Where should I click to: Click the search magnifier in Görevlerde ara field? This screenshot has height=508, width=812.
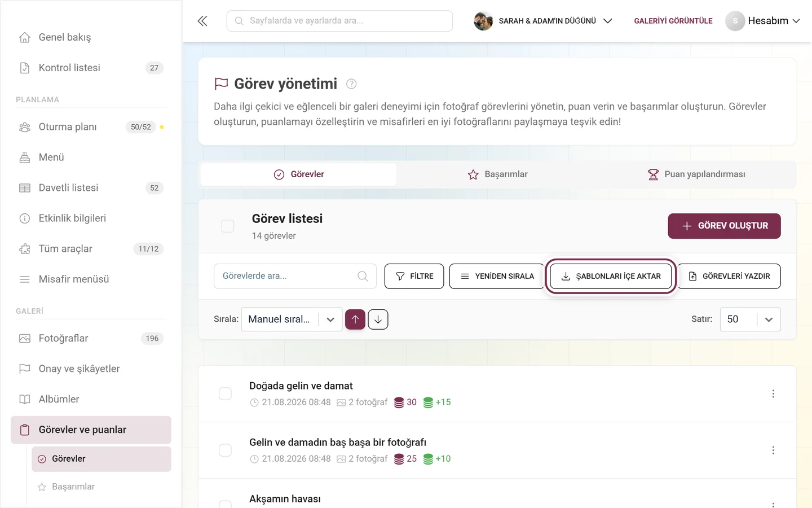tap(363, 276)
